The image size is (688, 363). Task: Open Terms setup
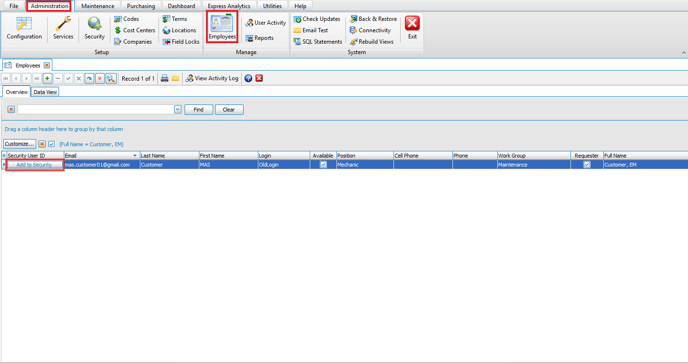(175, 19)
